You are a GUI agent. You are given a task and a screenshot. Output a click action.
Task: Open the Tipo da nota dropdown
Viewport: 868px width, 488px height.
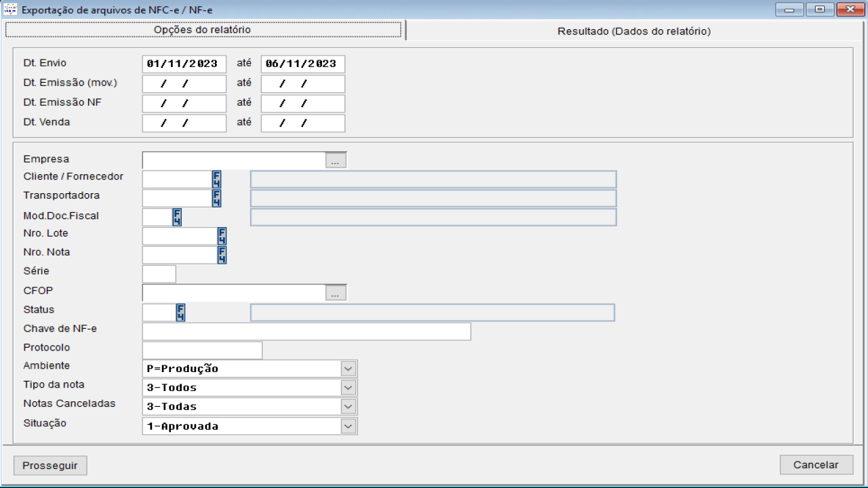click(348, 388)
